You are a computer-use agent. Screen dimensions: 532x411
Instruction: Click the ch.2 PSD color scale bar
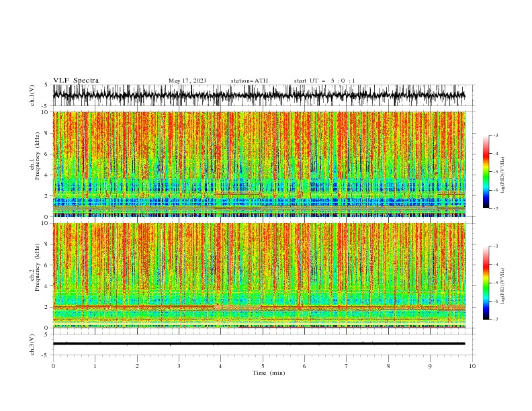coord(486,283)
